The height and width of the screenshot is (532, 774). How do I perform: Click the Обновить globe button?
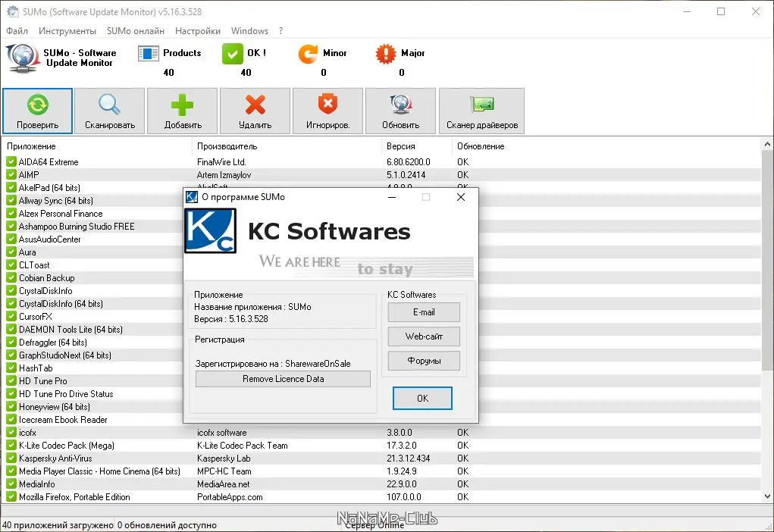tap(400, 111)
